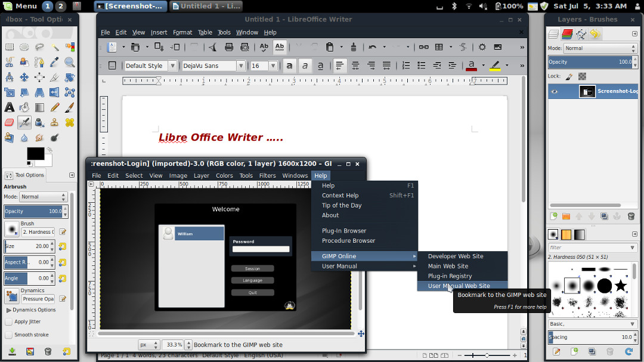The image size is (644, 362).
Task: Open the DejaVu Sans font name dropdown
Action: [x=241, y=66]
